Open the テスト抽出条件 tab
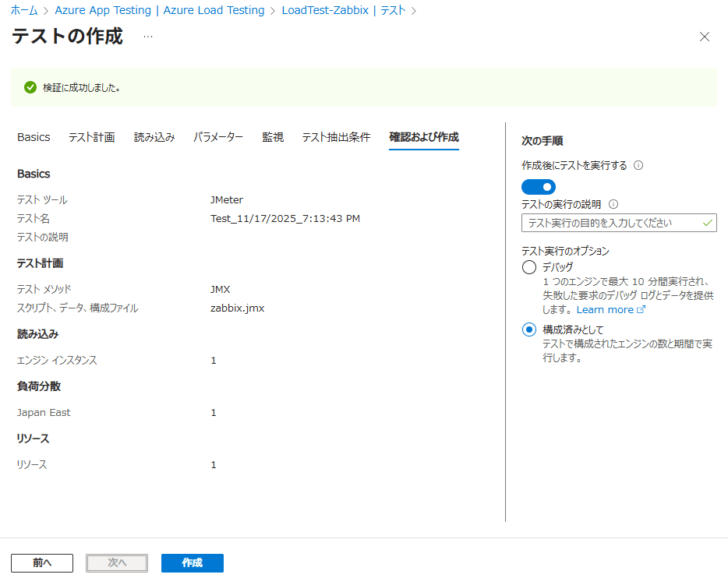 click(x=336, y=137)
